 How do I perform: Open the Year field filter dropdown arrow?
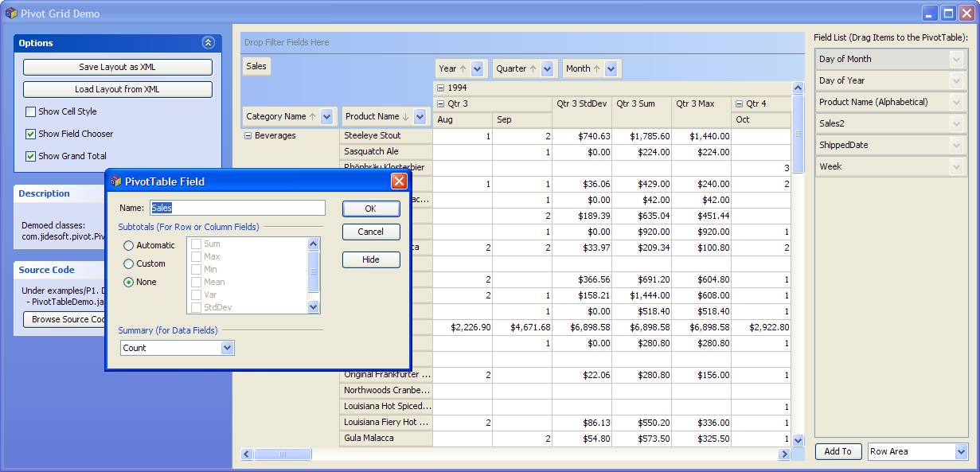478,69
